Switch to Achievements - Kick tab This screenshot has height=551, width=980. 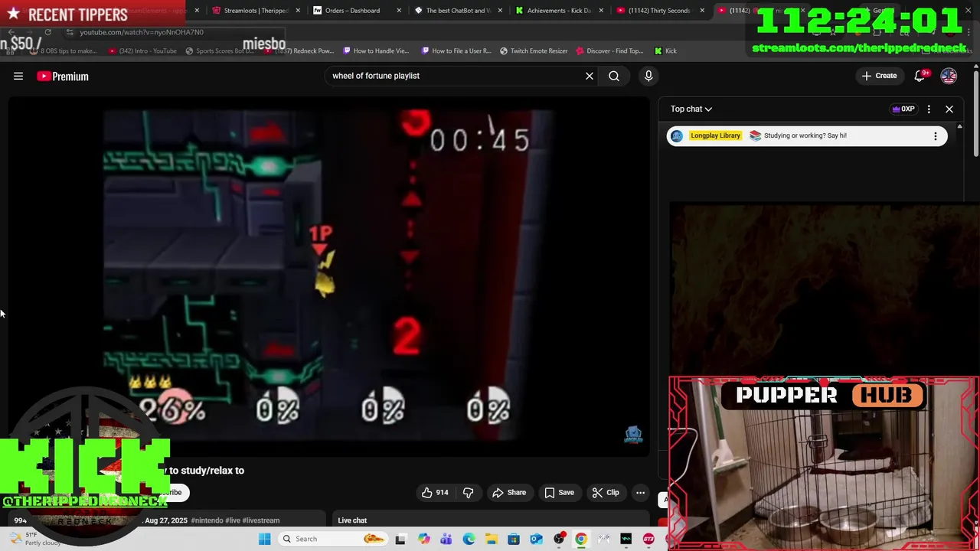pyautogui.click(x=557, y=11)
